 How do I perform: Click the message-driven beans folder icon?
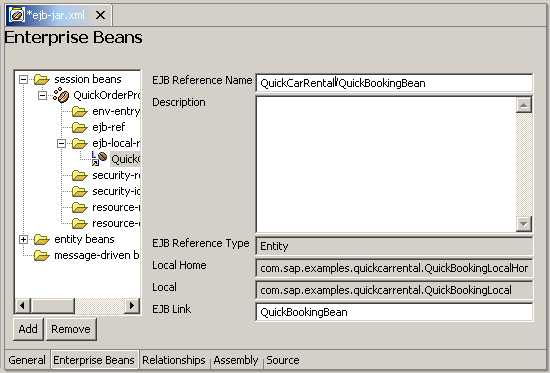(42, 255)
